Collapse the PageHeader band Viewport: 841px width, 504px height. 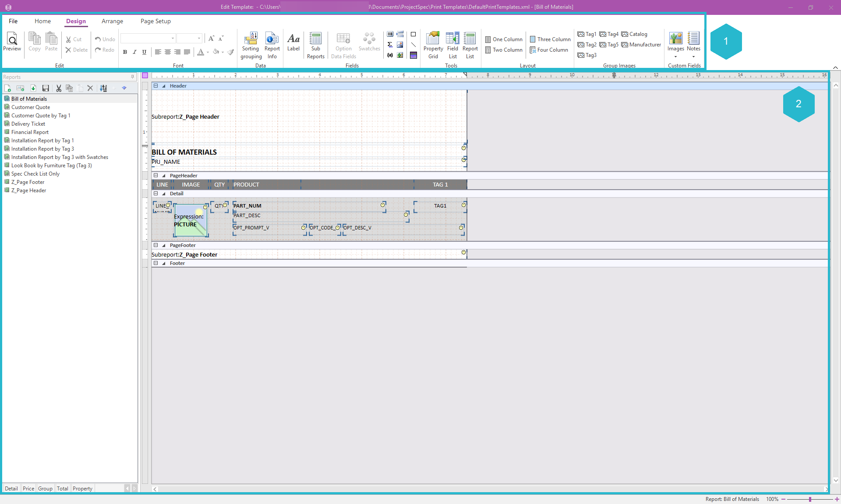click(155, 176)
